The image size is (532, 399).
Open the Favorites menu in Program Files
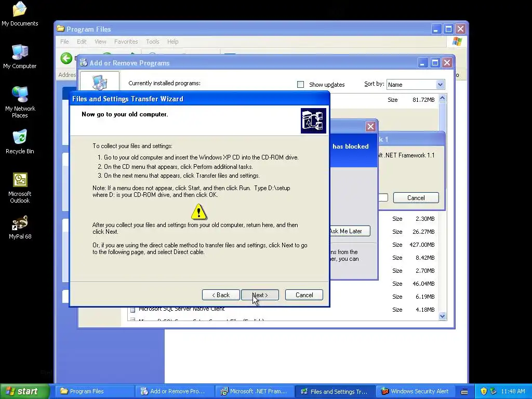pyautogui.click(x=126, y=42)
